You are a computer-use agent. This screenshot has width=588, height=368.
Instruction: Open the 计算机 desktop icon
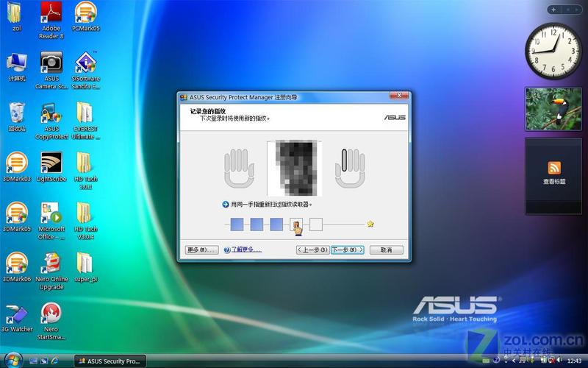pyautogui.click(x=17, y=68)
